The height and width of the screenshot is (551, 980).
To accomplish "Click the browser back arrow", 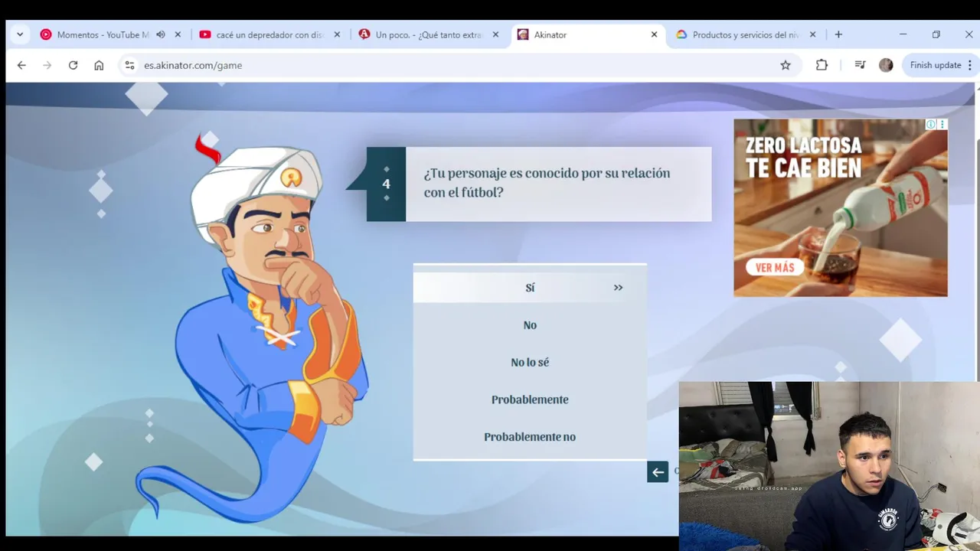I will click(x=21, y=65).
